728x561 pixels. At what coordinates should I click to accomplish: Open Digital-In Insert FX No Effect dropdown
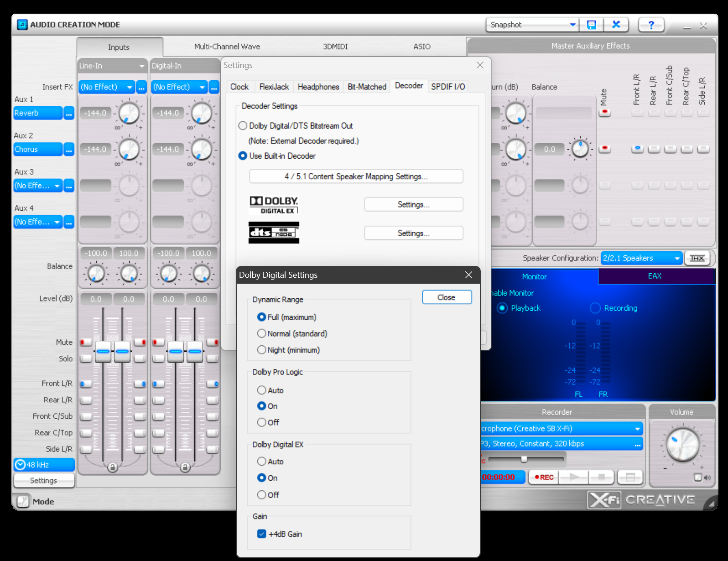click(x=179, y=87)
